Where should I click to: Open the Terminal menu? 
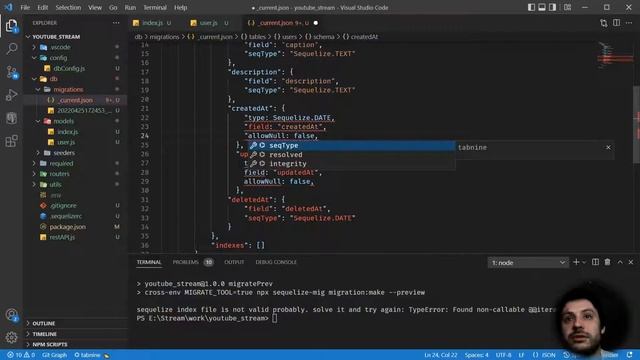pos(155,7)
